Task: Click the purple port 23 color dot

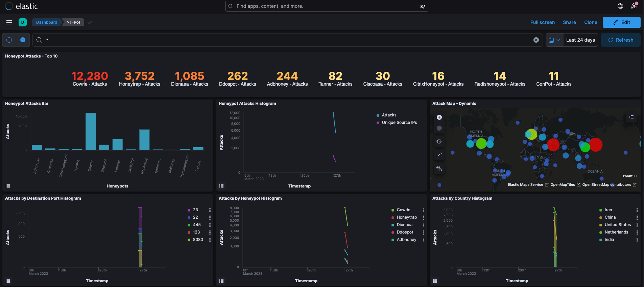Action: (x=189, y=210)
